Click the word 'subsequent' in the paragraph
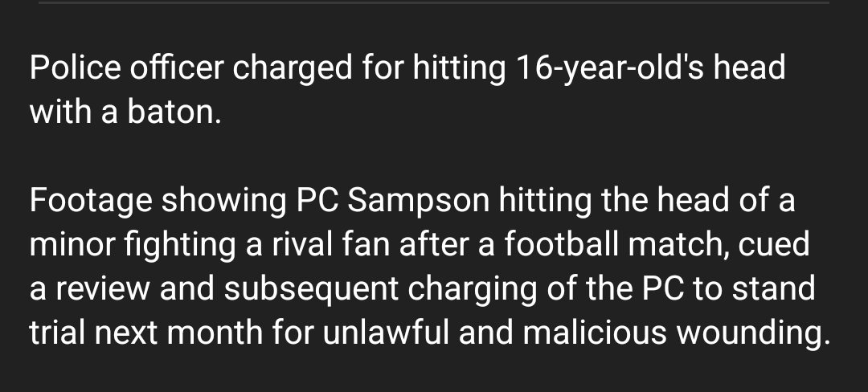The image size is (868, 392). coord(311,289)
